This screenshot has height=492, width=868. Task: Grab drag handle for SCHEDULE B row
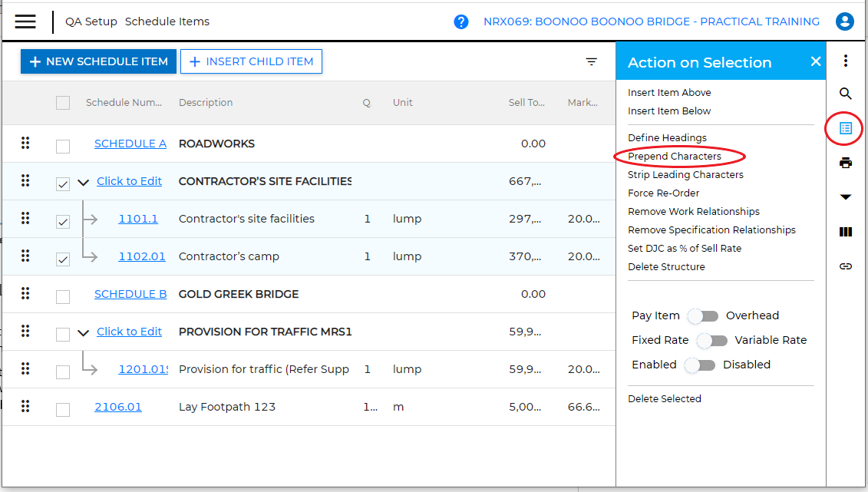[x=25, y=294]
